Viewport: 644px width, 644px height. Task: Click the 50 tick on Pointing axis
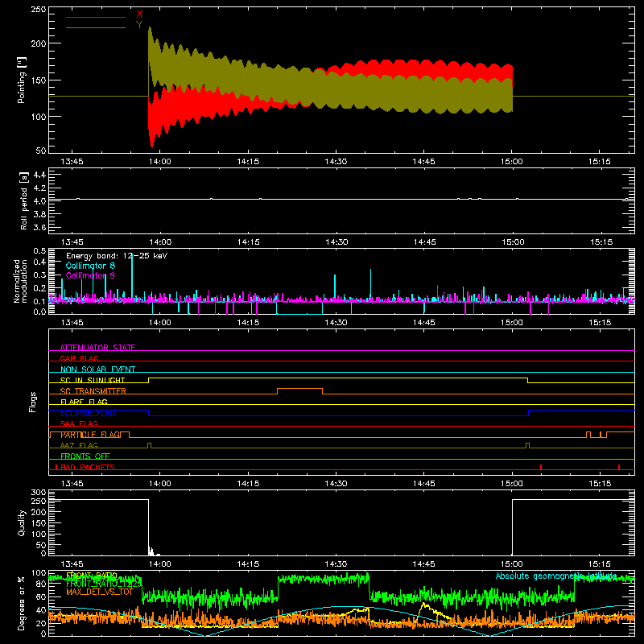(41, 151)
